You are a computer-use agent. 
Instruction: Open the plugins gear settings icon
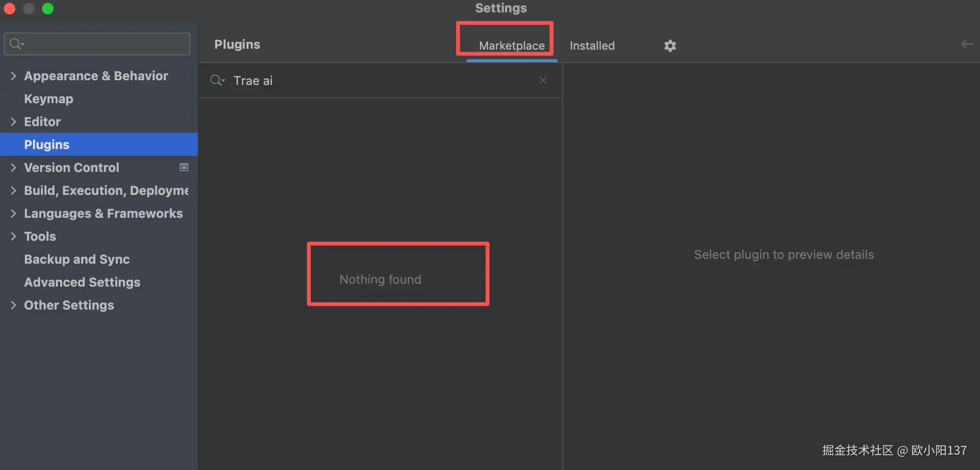coord(670,46)
